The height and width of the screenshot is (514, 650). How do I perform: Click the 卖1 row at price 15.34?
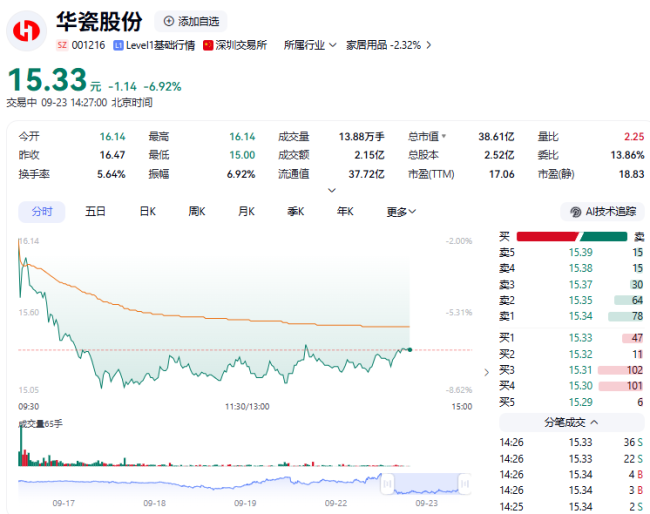pos(572,316)
